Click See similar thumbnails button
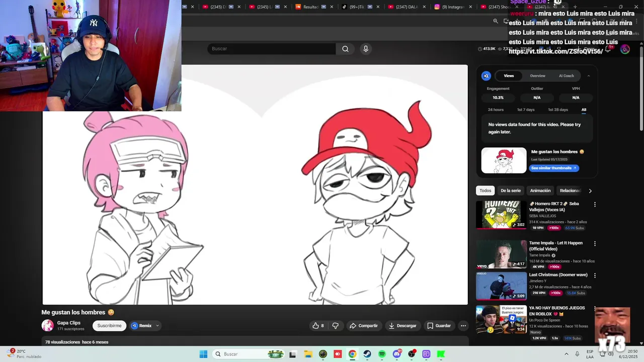This screenshot has width=644, height=362. pyautogui.click(x=554, y=168)
